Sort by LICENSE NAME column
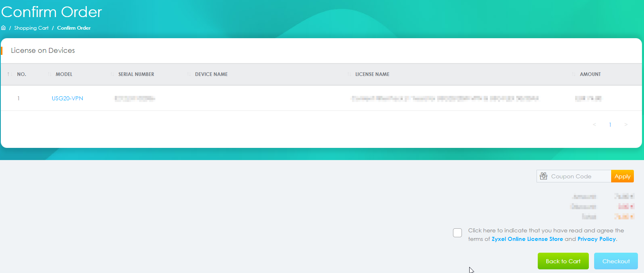The image size is (644, 273). tap(372, 74)
